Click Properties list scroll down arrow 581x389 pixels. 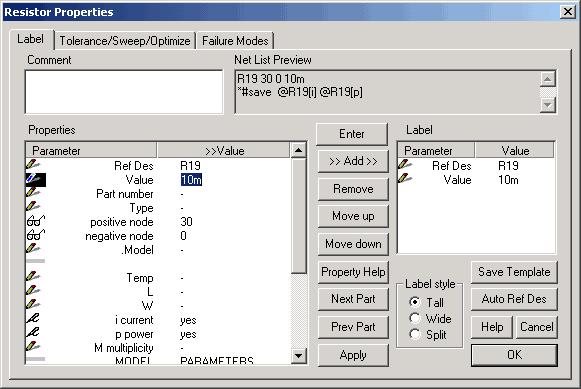click(x=299, y=356)
